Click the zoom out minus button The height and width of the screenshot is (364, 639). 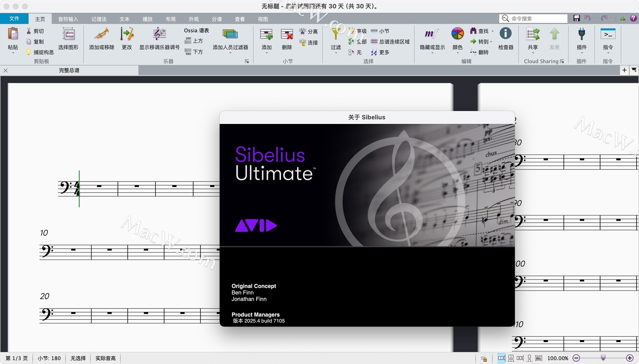[576, 358]
